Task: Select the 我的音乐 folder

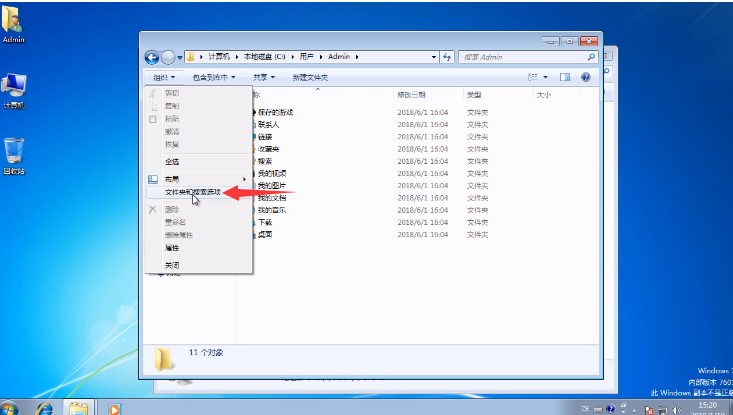Action: [272, 210]
